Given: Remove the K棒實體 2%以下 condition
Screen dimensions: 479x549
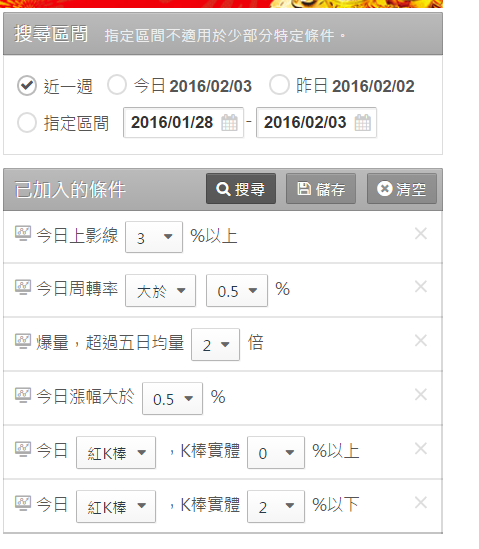Looking at the screenshot, I should point(421,503).
